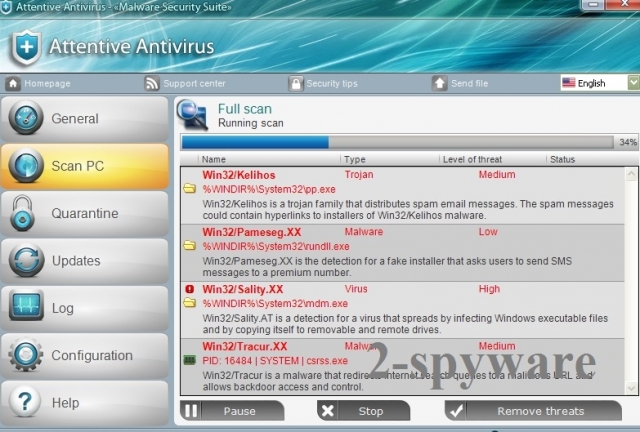This screenshot has width=640, height=432.
Task: Select the Win32/Kelihos threat entry
Action: point(402,195)
